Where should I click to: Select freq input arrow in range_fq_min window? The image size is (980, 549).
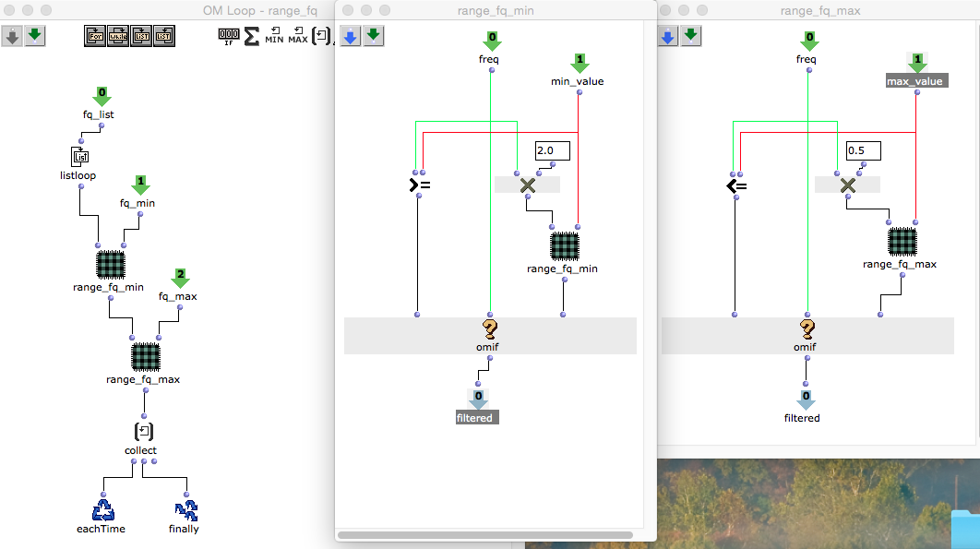(492, 42)
